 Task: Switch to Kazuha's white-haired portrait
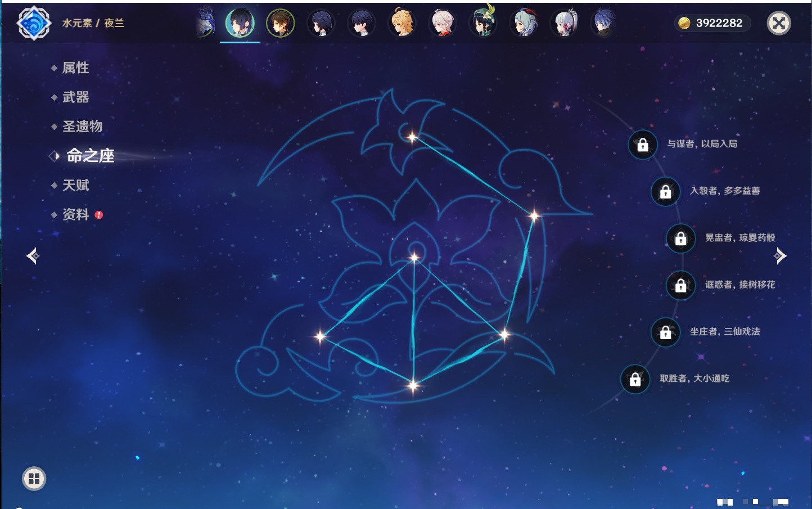coord(443,23)
